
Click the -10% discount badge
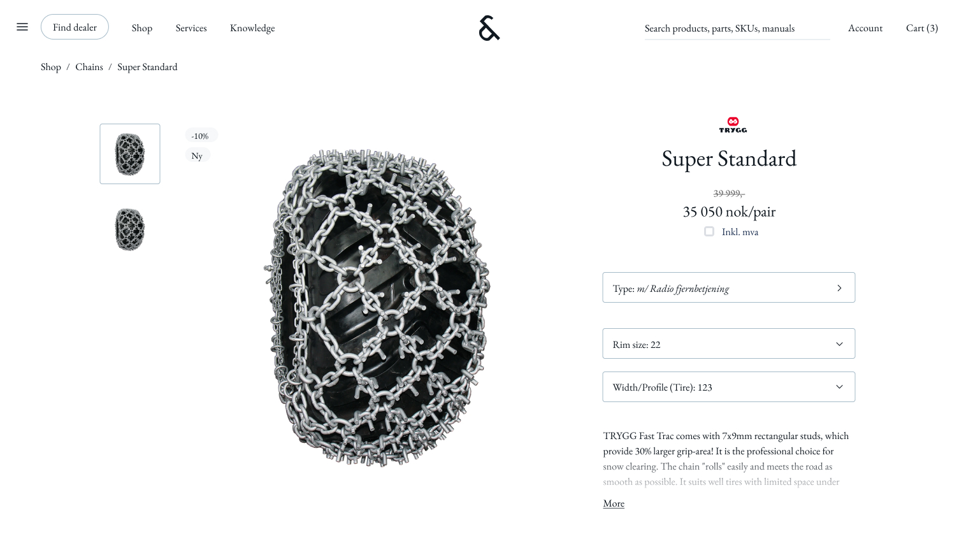pos(201,136)
